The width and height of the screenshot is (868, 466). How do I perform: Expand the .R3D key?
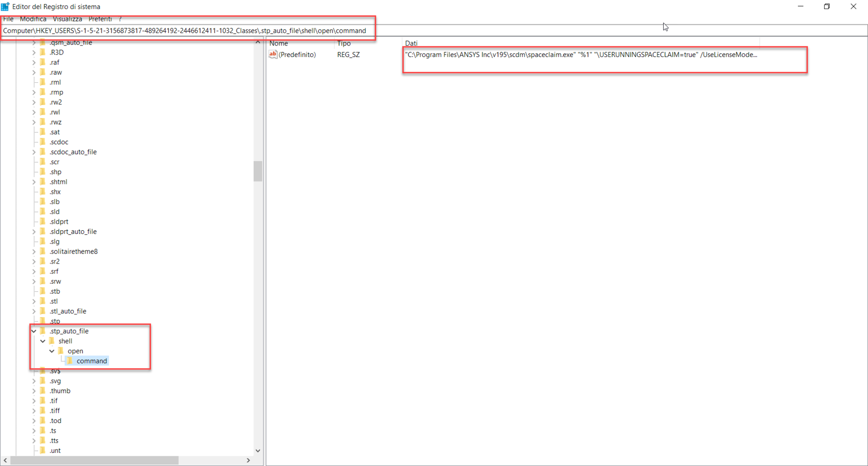coord(34,53)
